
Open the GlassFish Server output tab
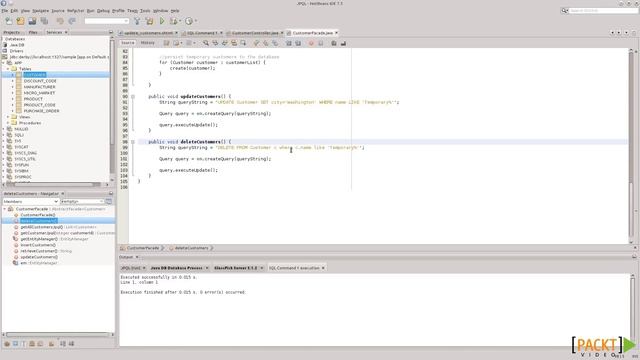[x=236, y=268]
